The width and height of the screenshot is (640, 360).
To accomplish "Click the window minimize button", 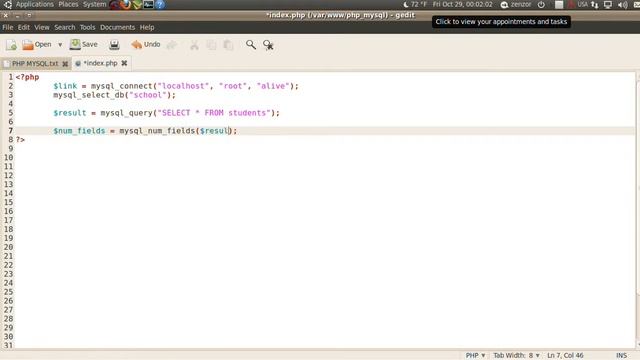I will pyautogui.click(x=17, y=16).
